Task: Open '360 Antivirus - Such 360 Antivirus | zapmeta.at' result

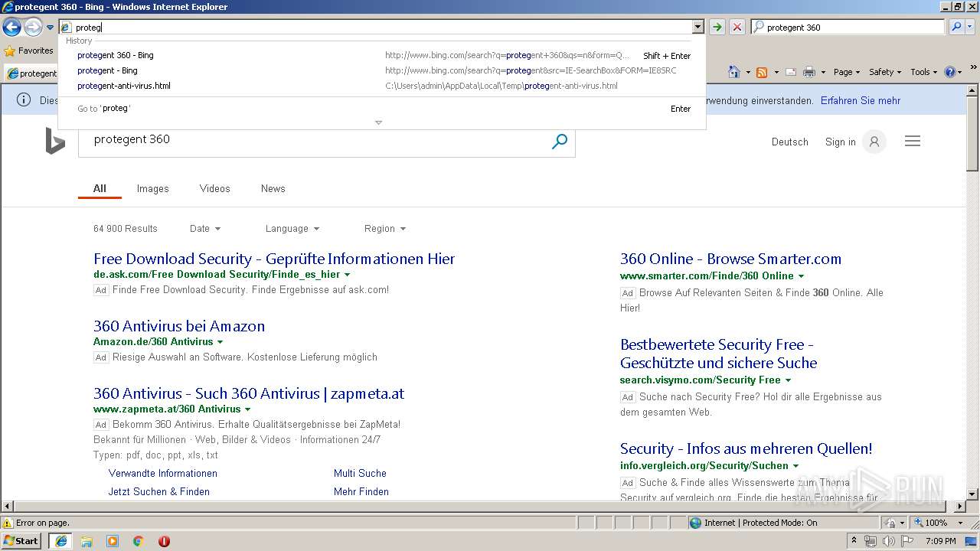Action: tap(249, 393)
